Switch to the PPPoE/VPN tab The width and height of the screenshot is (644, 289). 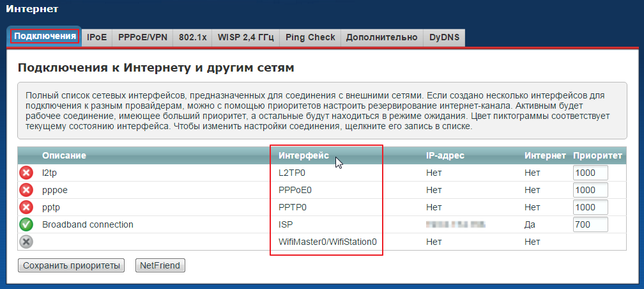(x=142, y=37)
